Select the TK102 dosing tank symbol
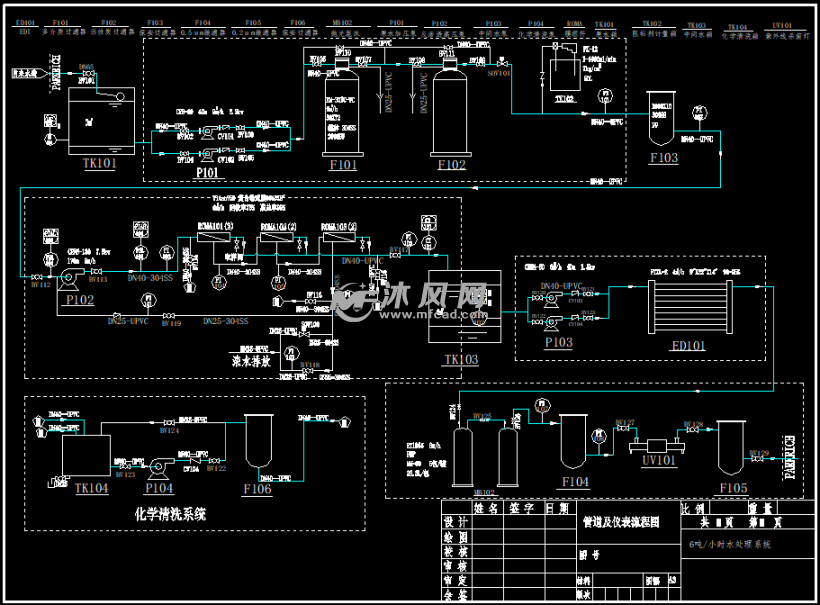This screenshot has height=605, width=820. click(564, 76)
